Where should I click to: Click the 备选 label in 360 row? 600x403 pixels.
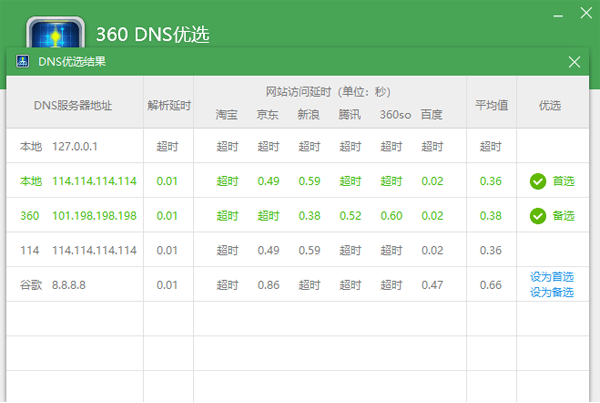pyautogui.click(x=563, y=216)
